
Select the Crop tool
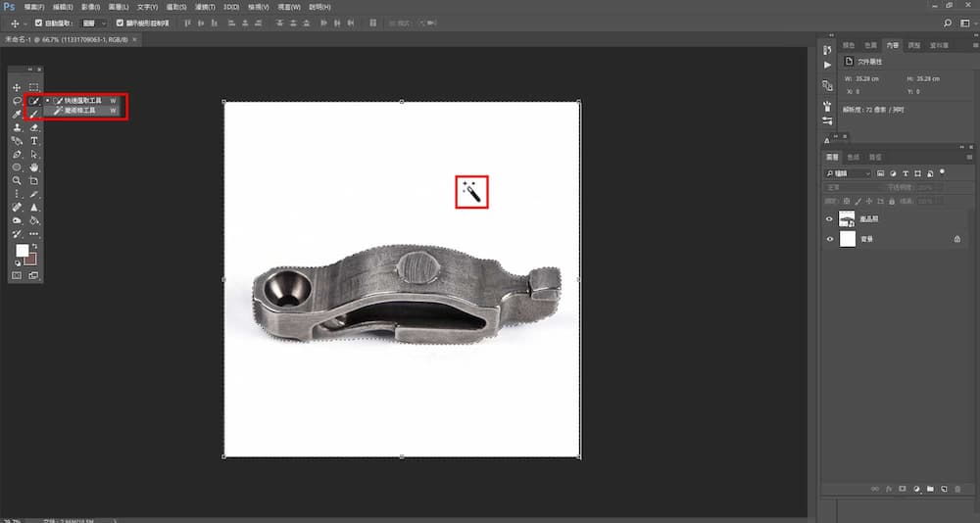tap(33, 180)
